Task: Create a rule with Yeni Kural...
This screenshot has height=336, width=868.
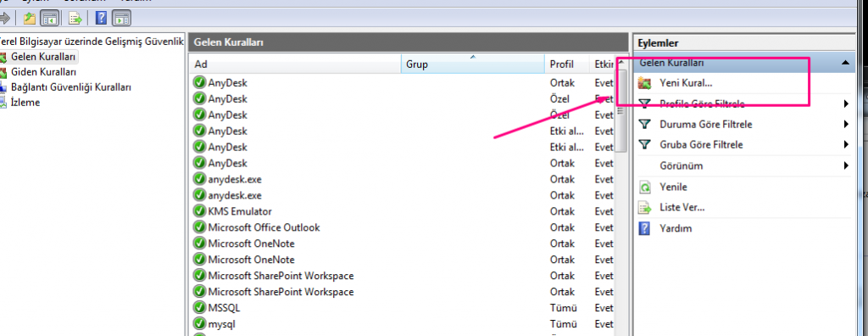Action: click(685, 83)
